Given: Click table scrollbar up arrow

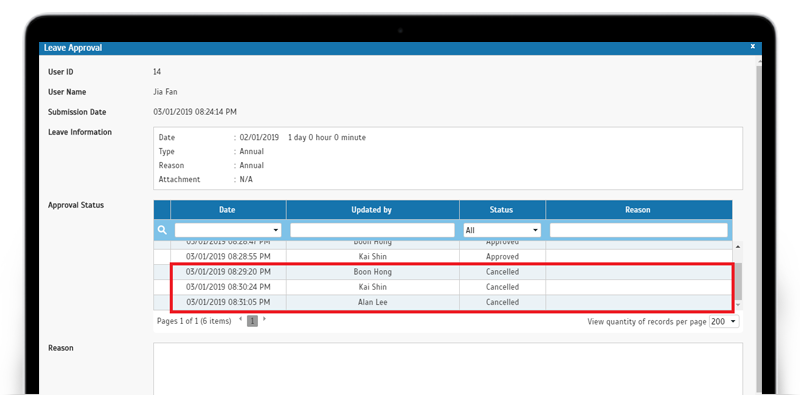Looking at the screenshot, I should pos(738,247).
